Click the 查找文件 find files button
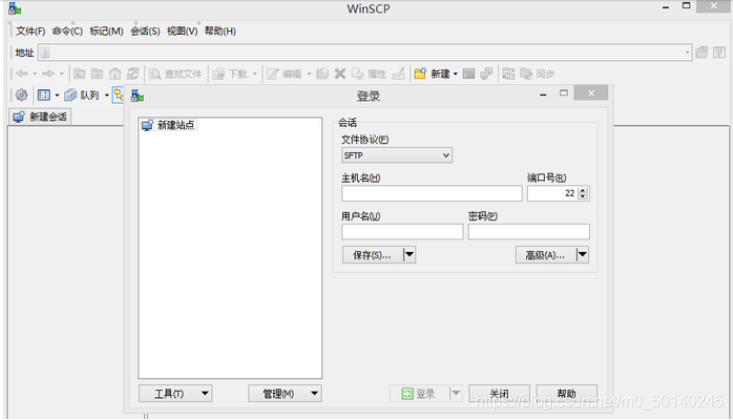 pos(175,74)
